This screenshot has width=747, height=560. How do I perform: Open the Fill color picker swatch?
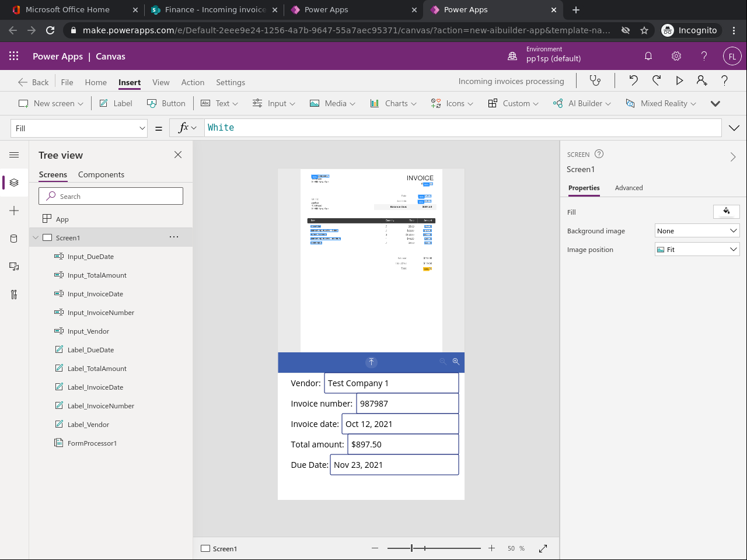click(727, 211)
